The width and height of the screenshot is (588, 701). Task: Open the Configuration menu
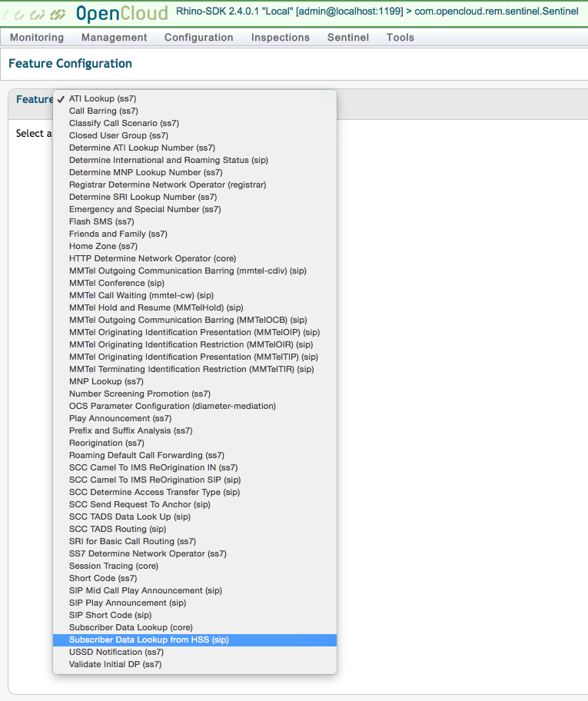click(x=198, y=38)
